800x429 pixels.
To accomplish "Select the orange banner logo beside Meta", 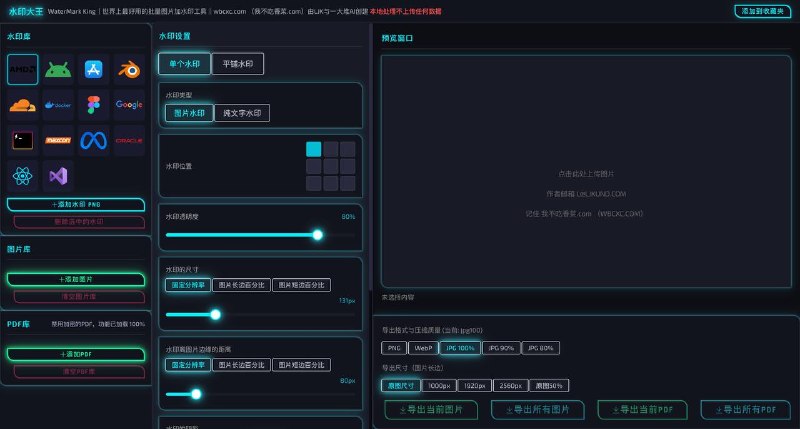I will click(x=58, y=140).
